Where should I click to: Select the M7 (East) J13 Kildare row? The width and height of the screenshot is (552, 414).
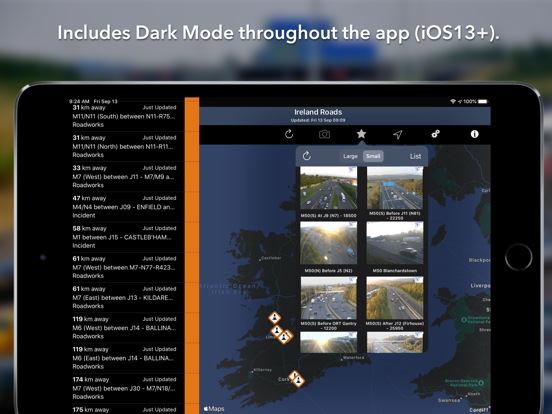(127, 298)
